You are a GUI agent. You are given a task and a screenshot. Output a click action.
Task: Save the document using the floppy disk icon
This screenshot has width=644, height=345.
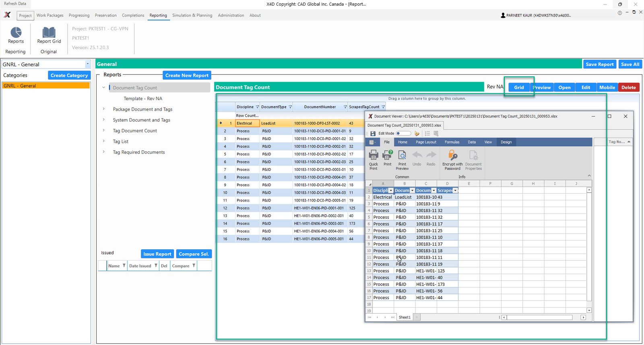coord(373,133)
